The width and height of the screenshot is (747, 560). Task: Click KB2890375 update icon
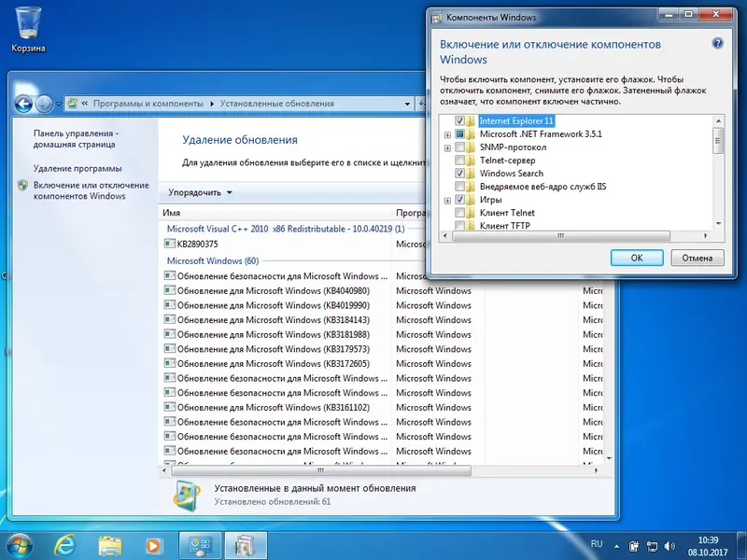tap(169, 244)
